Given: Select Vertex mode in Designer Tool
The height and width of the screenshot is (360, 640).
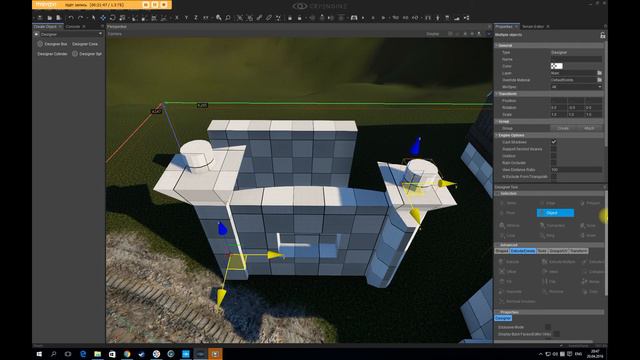Looking at the screenshot, I should click(x=509, y=203).
